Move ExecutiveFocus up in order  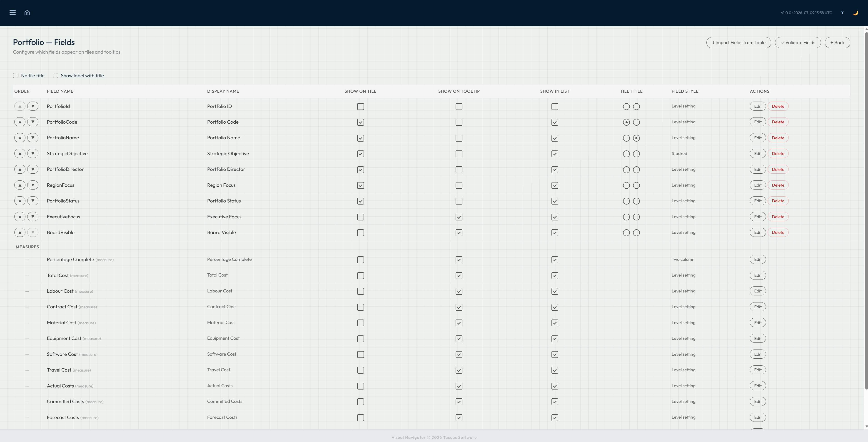[20, 217]
